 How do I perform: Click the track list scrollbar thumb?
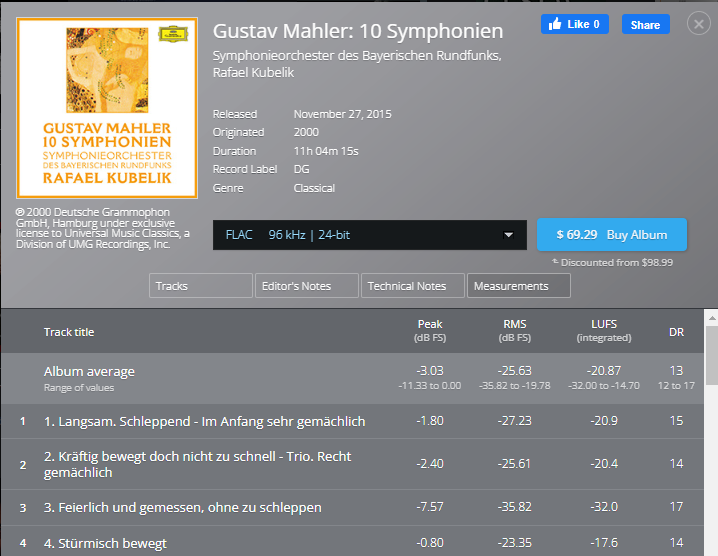click(x=711, y=357)
